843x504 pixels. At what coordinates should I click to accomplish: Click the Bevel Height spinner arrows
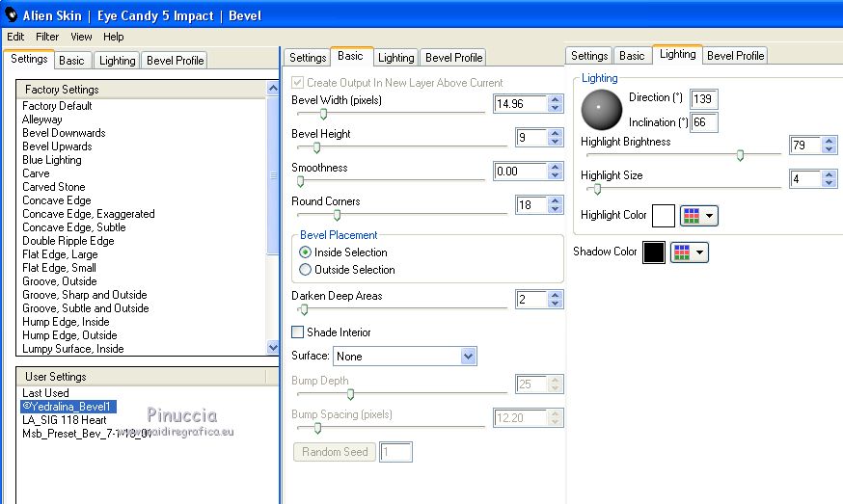click(556, 138)
